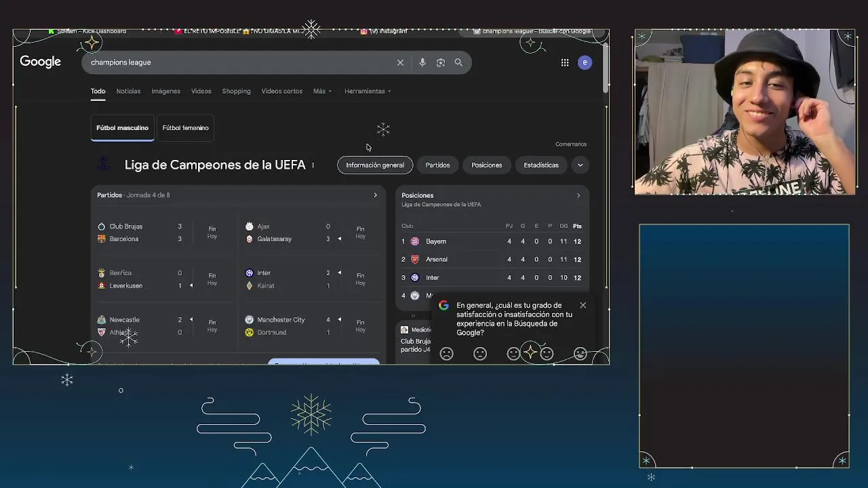
Task: Click the Bayern crest in standings
Action: 415,241
